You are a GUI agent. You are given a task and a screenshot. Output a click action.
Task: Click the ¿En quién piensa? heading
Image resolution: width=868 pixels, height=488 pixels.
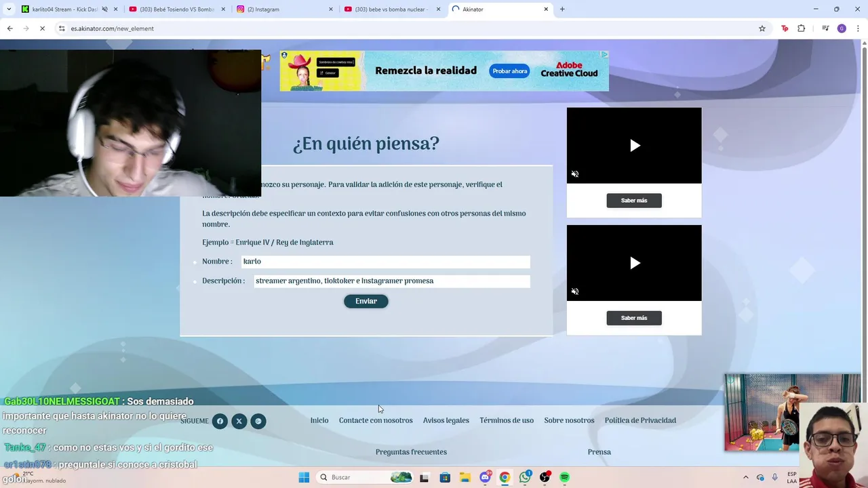click(x=366, y=144)
